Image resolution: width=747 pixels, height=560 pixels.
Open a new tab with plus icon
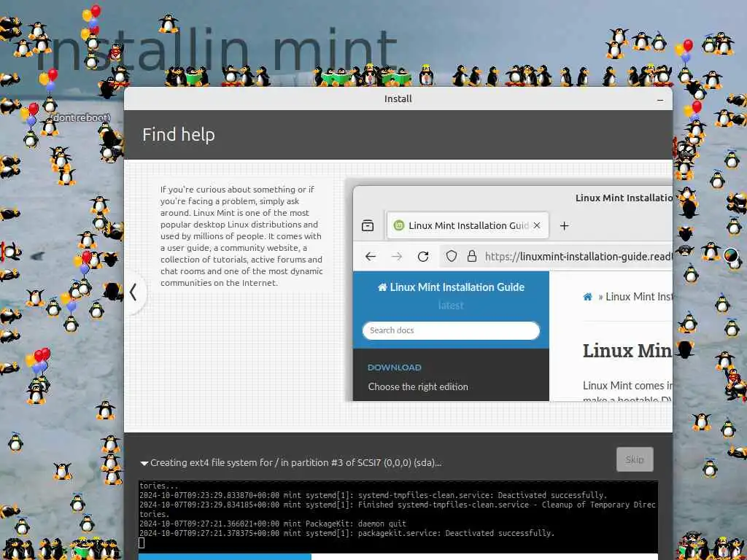(x=564, y=226)
